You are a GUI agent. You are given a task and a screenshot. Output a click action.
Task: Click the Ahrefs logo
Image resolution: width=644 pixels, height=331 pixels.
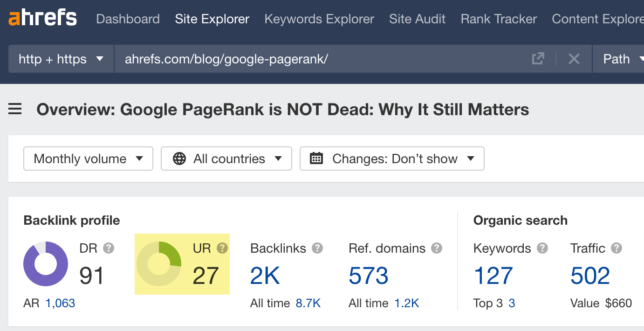click(x=42, y=18)
